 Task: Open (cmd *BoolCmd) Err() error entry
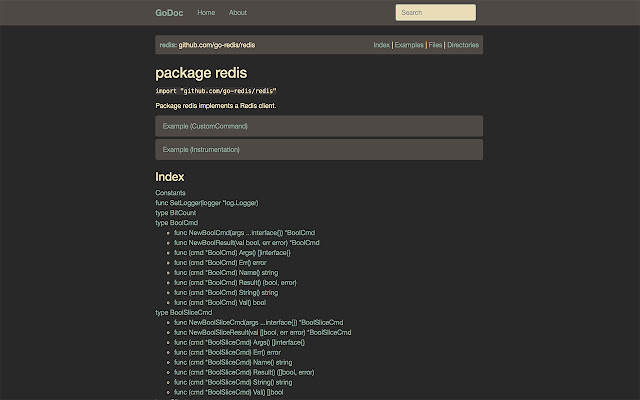click(220, 263)
